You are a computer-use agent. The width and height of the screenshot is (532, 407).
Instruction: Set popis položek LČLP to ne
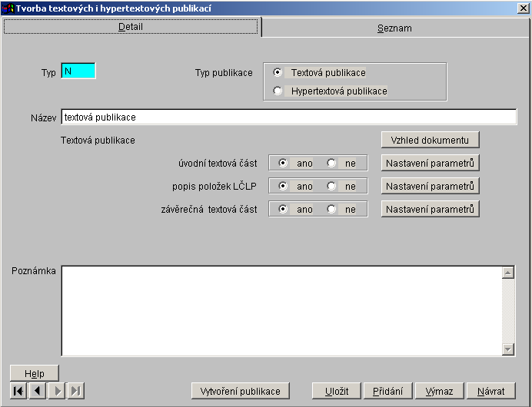click(x=332, y=187)
